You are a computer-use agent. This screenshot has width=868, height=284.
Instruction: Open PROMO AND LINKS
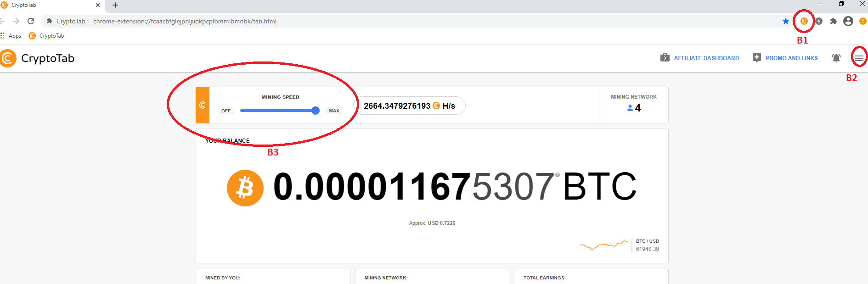pos(792,58)
